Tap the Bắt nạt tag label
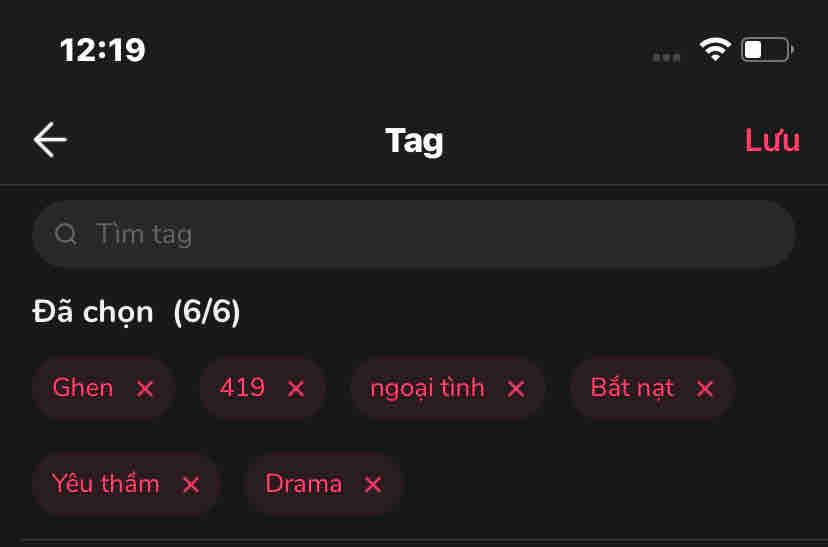The width and height of the screenshot is (828, 547). point(632,388)
